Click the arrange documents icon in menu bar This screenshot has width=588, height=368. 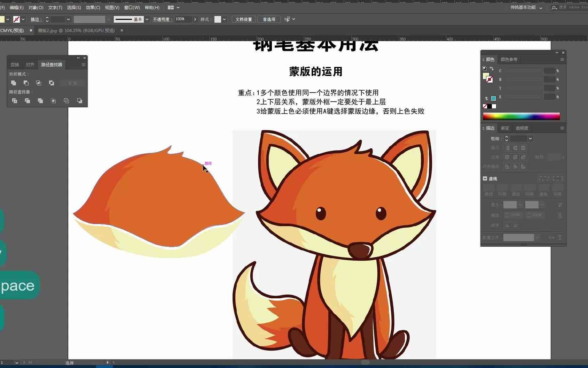171,7
